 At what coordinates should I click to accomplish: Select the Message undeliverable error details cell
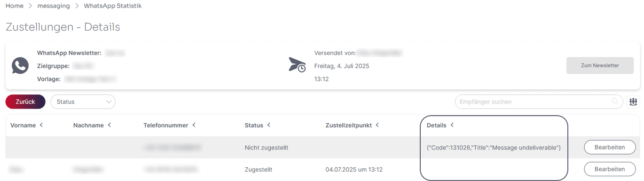click(x=494, y=148)
